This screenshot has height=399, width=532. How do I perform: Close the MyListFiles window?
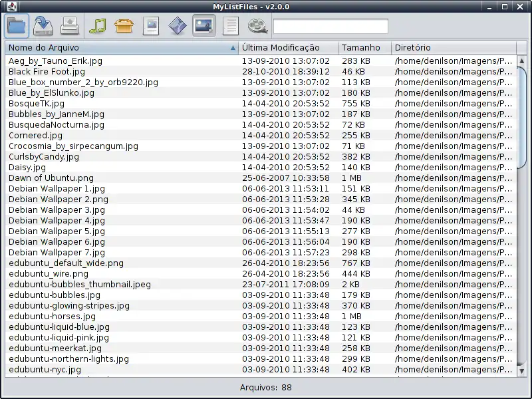pyautogui.click(x=520, y=7)
